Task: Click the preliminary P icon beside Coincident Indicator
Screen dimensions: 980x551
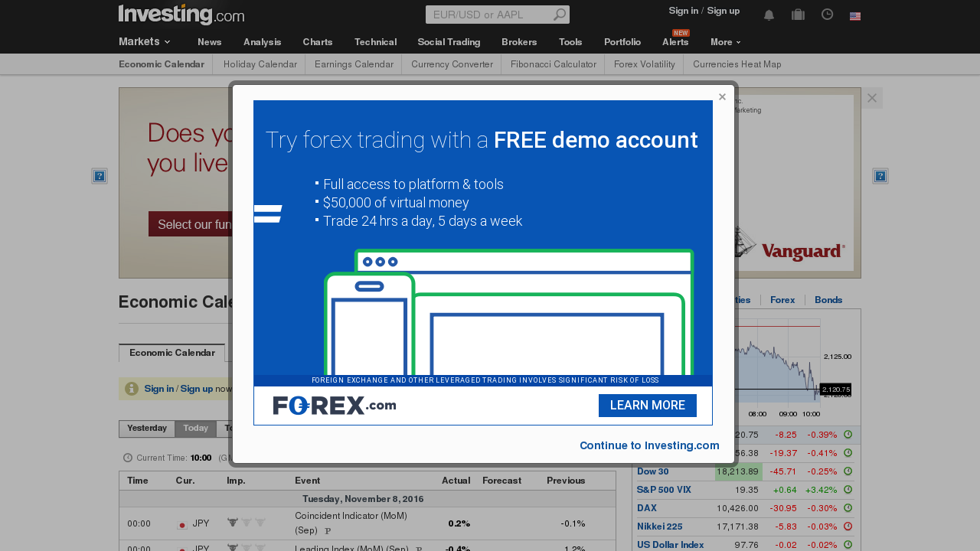Action: pyautogui.click(x=328, y=530)
